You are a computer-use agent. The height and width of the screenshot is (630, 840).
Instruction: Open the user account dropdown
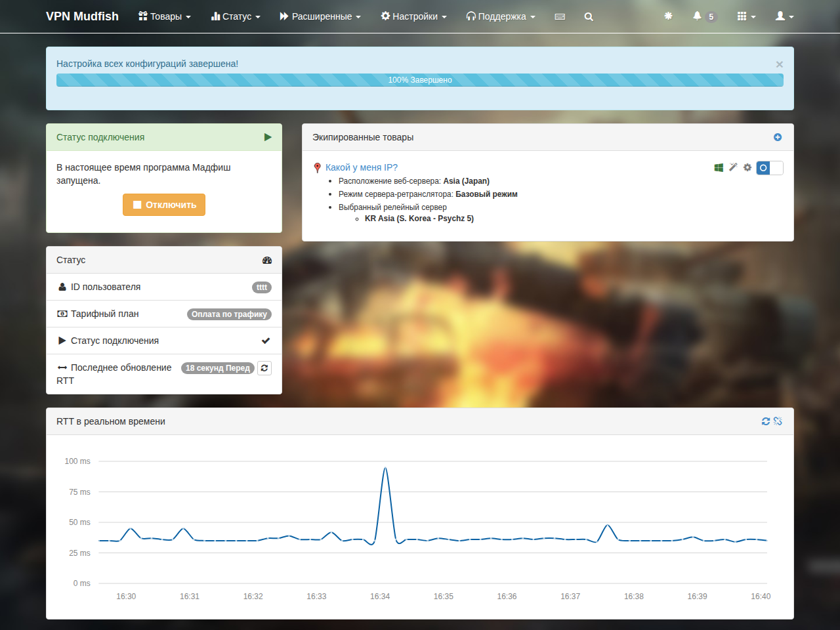pos(784,16)
